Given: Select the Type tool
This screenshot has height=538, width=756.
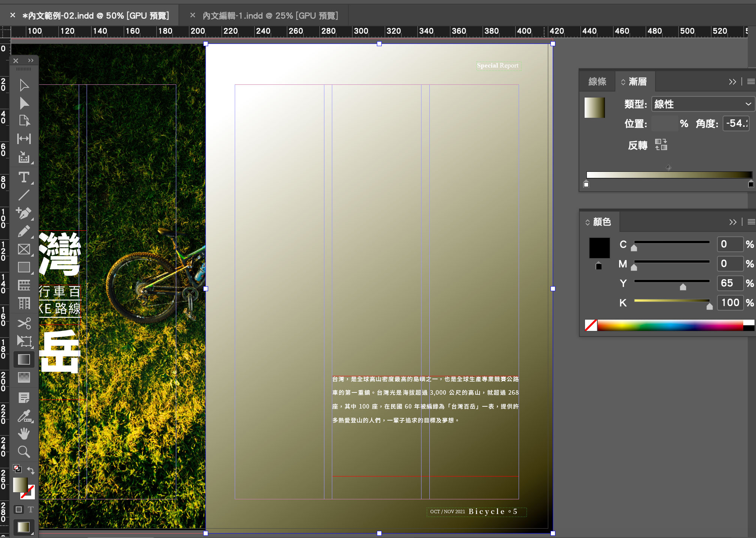Looking at the screenshot, I should coord(24,177).
